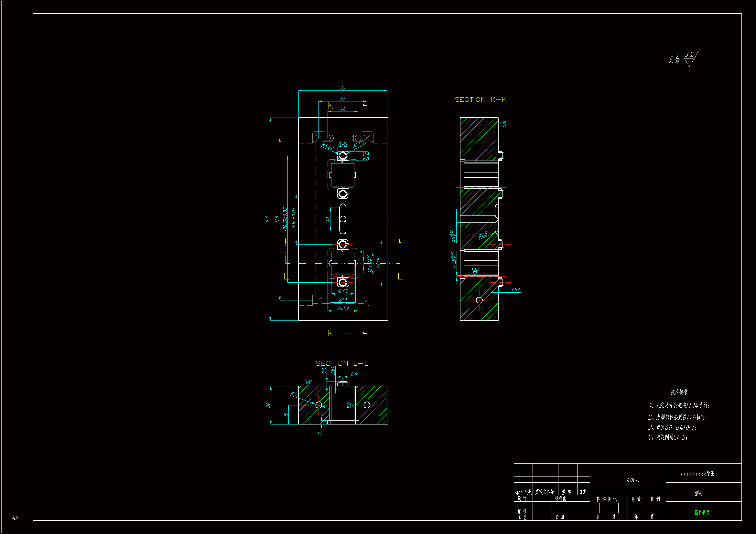The width and height of the screenshot is (756, 534).
Task: Select the 70 width dimension text
Action: point(342,88)
